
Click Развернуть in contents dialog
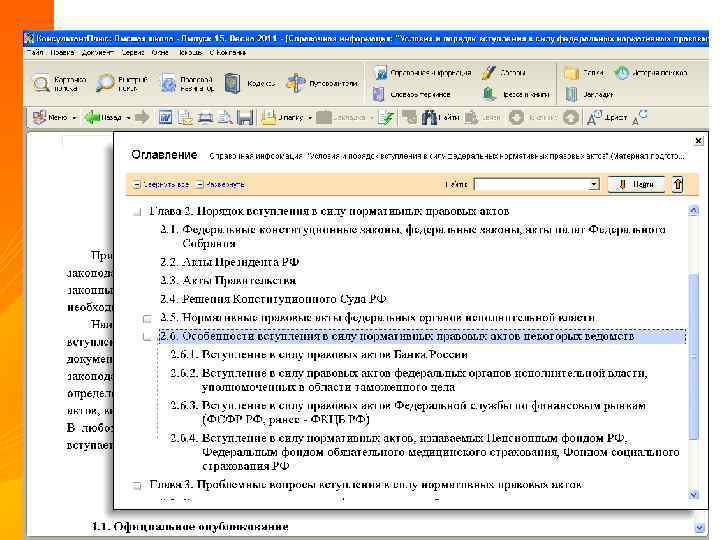220,185
